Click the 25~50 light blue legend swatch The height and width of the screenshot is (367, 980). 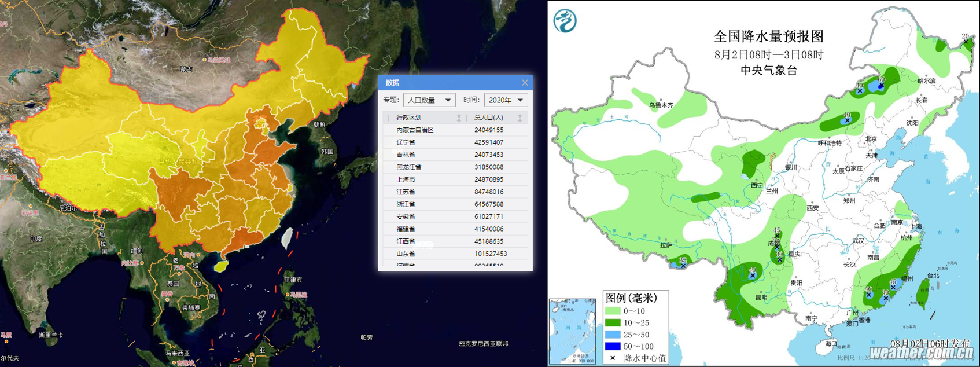click(x=613, y=335)
